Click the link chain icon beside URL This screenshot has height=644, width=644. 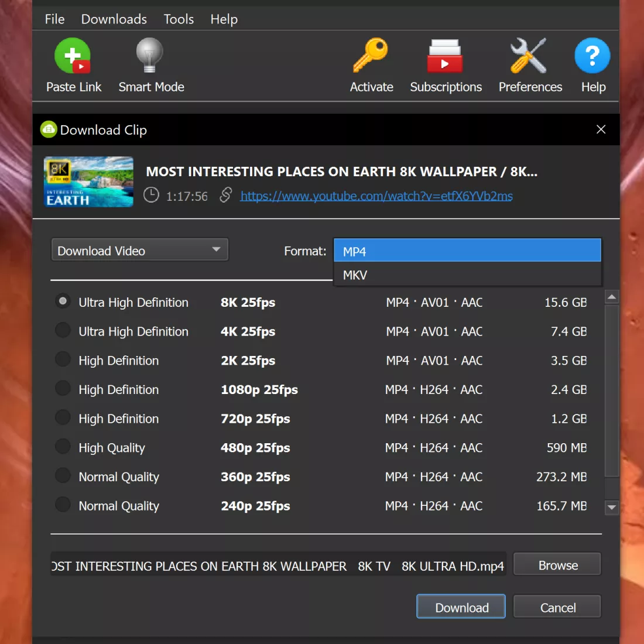click(225, 195)
